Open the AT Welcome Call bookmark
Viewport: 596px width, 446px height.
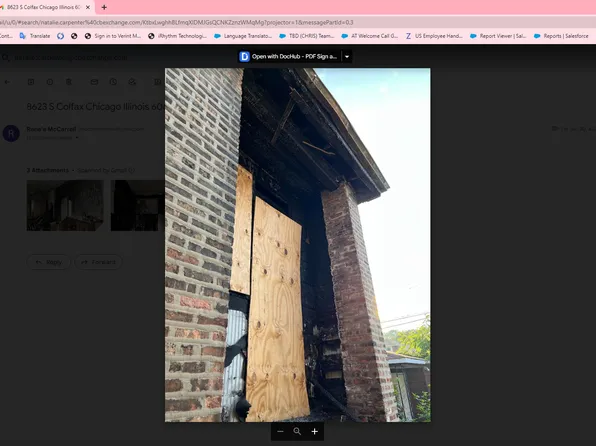tap(370, 36)
